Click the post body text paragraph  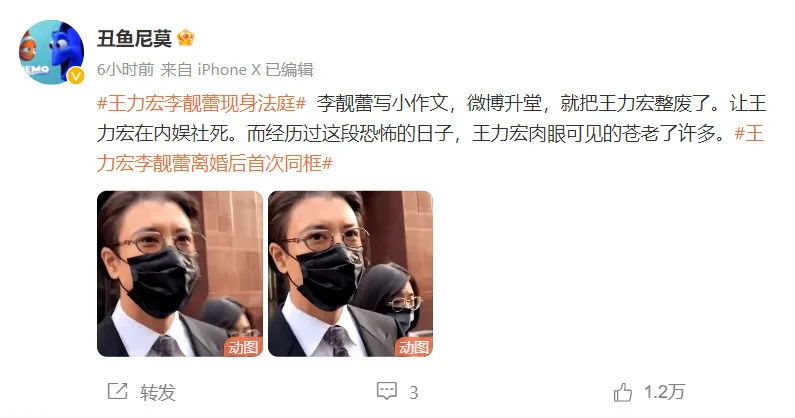[431, 133]
